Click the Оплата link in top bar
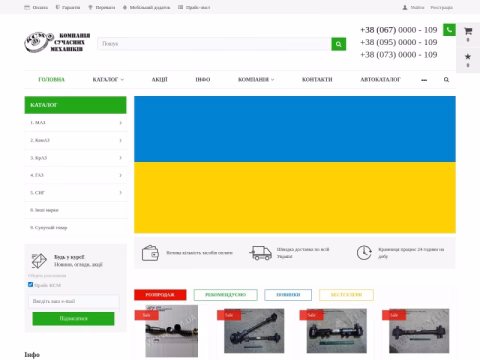The height and width of the screenshot is (360, 480). pos(40,7)
